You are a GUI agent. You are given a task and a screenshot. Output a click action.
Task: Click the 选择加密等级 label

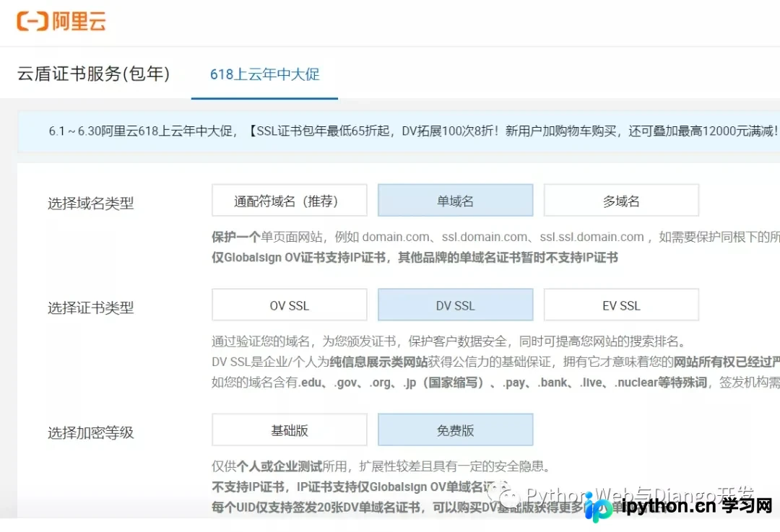[x=90, y=432]
